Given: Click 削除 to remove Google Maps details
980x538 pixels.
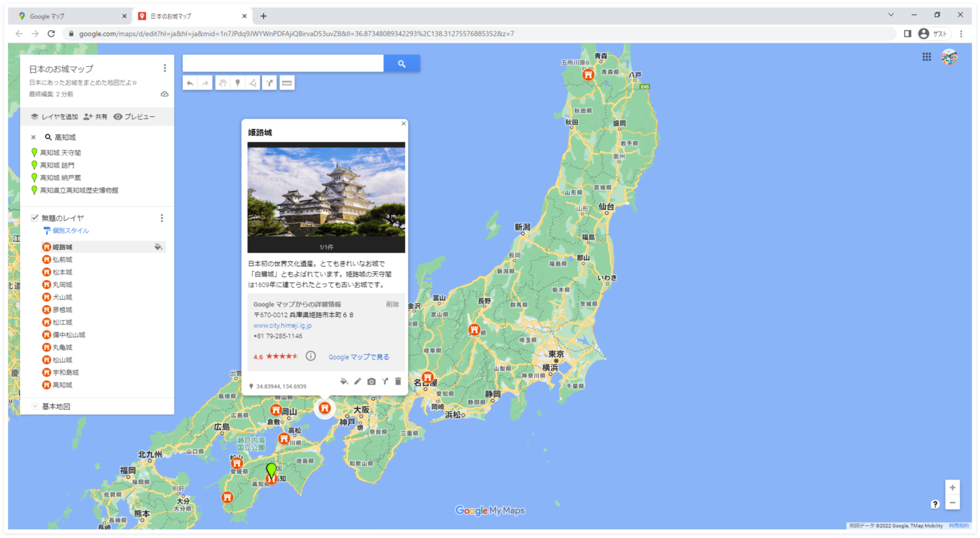Looking at the screenshot, I should click(x=393, y=304).
